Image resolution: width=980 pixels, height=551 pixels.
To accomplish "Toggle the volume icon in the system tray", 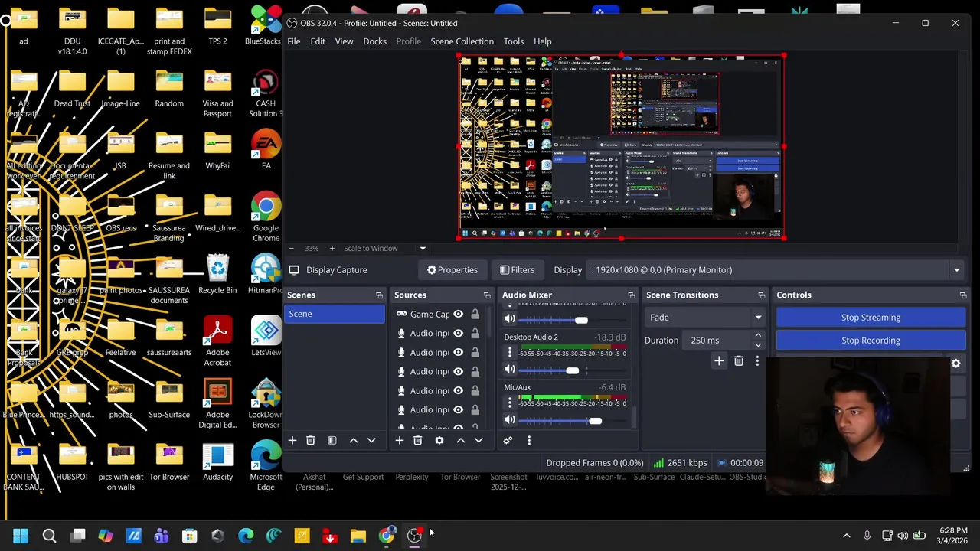I will 903,536.
